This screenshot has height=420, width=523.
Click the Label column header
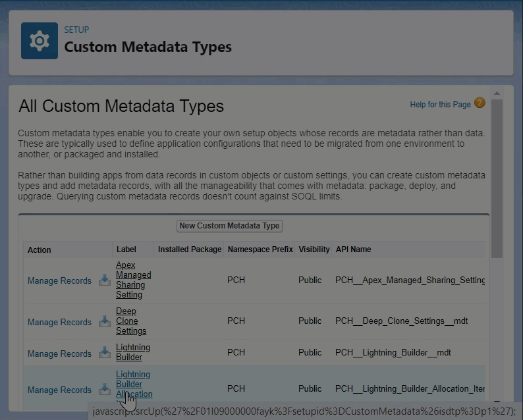(126, 249)
